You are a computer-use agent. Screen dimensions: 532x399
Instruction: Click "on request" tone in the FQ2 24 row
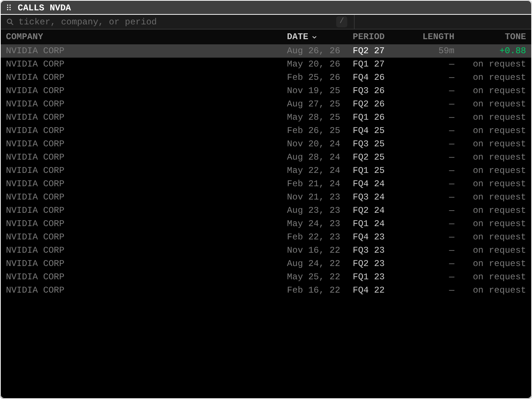tap(499, 210)
